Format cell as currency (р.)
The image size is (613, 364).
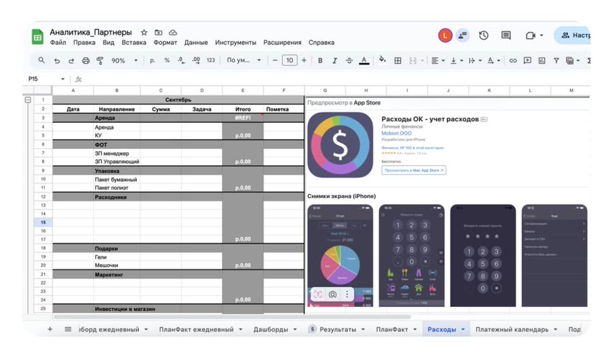coord(153,61)
